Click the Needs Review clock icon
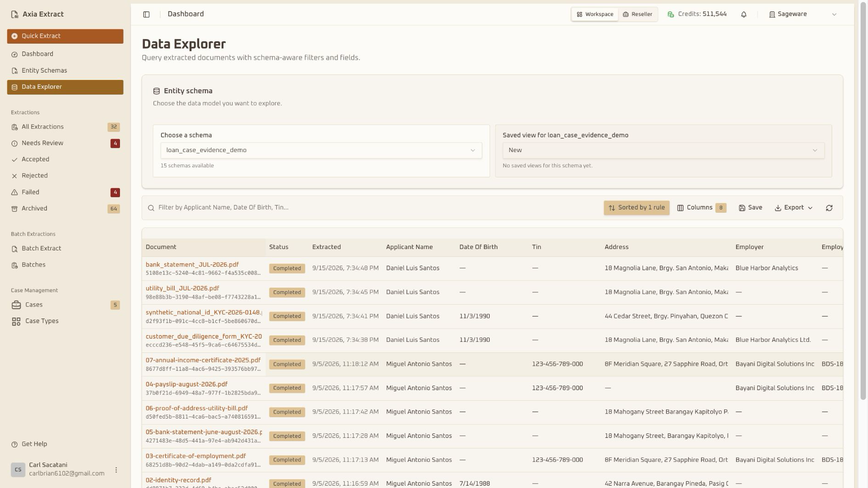Viewport: 868px width, 488px height. coord(15,143)
